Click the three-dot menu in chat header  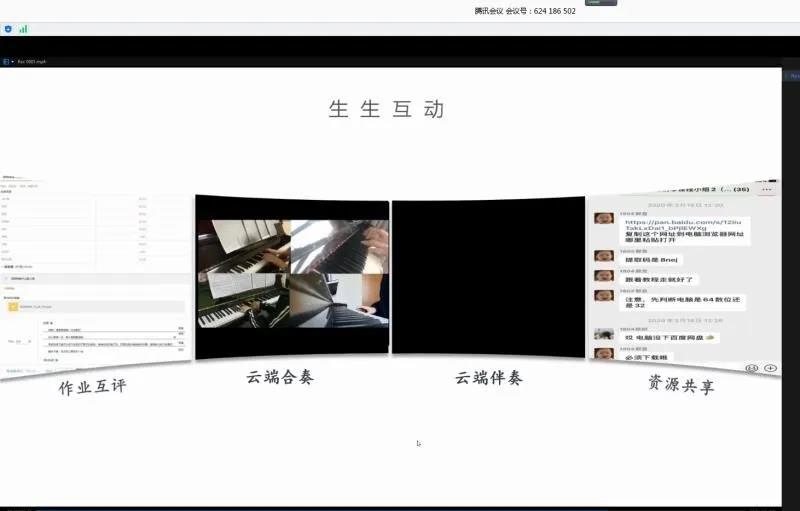pyautogui.click(x=767, y=188)
